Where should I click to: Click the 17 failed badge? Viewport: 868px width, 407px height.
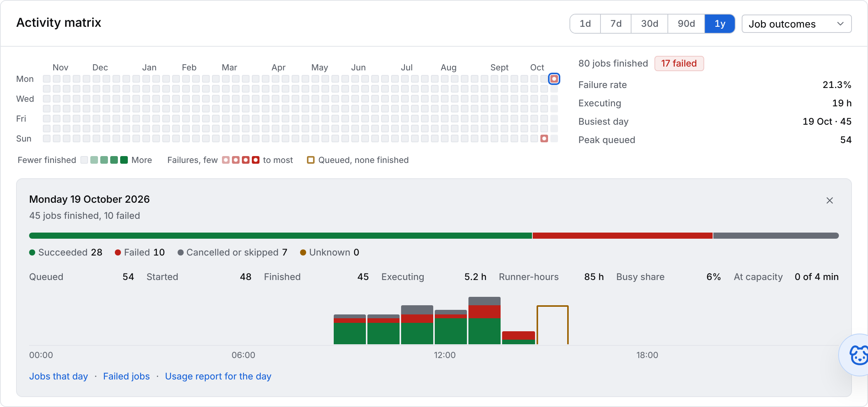pos(679,63)
